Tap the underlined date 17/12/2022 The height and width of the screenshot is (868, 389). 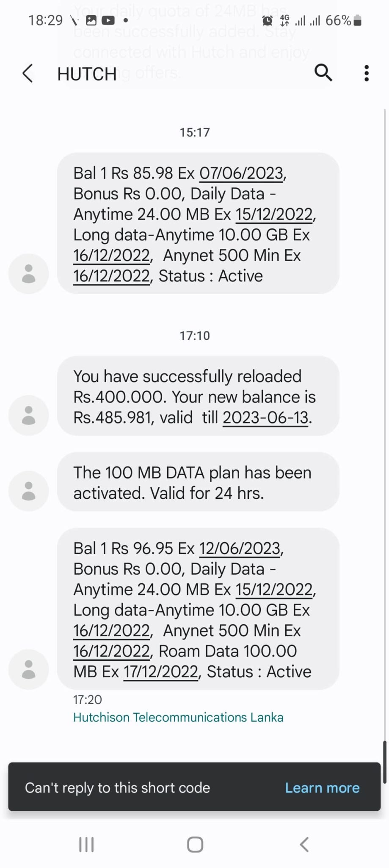click(x=161, y=672)
